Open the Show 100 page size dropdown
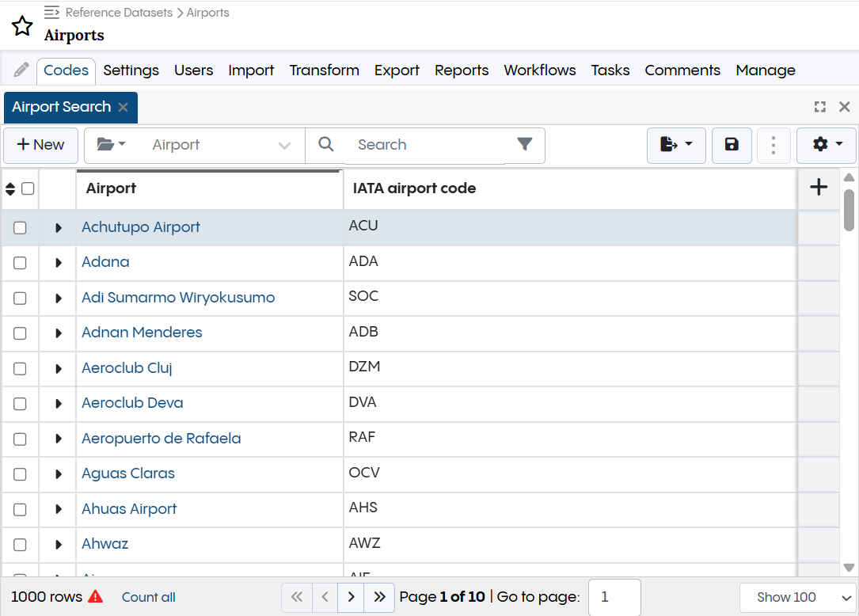The height and width of the screenshot is (616, 859). pyautogui.click(x=797, y=597)
